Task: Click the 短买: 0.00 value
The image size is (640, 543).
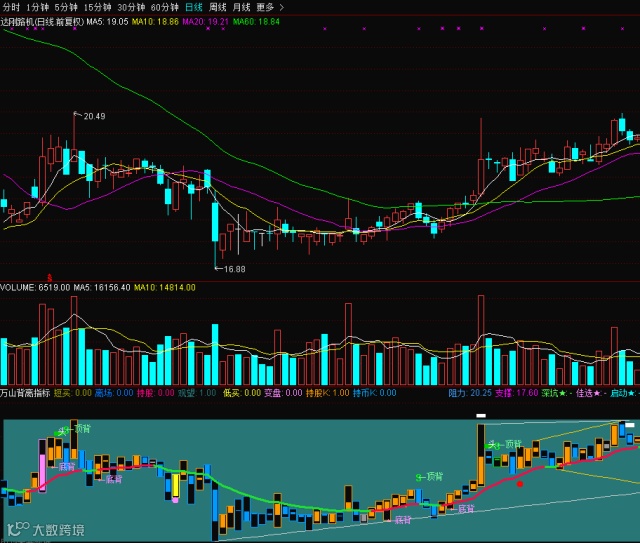Action: (73, 393)
